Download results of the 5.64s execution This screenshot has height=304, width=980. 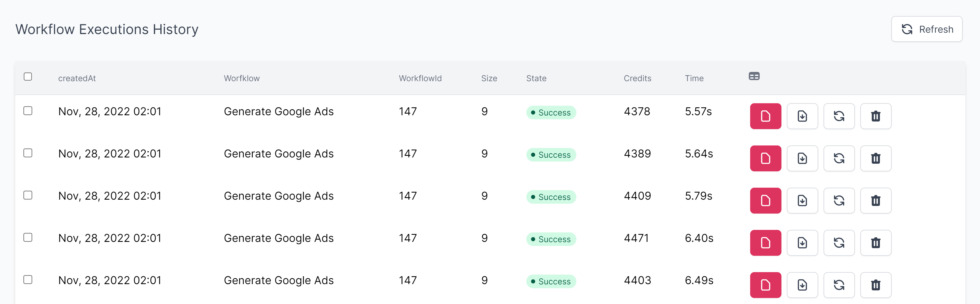tap(802, 159)
